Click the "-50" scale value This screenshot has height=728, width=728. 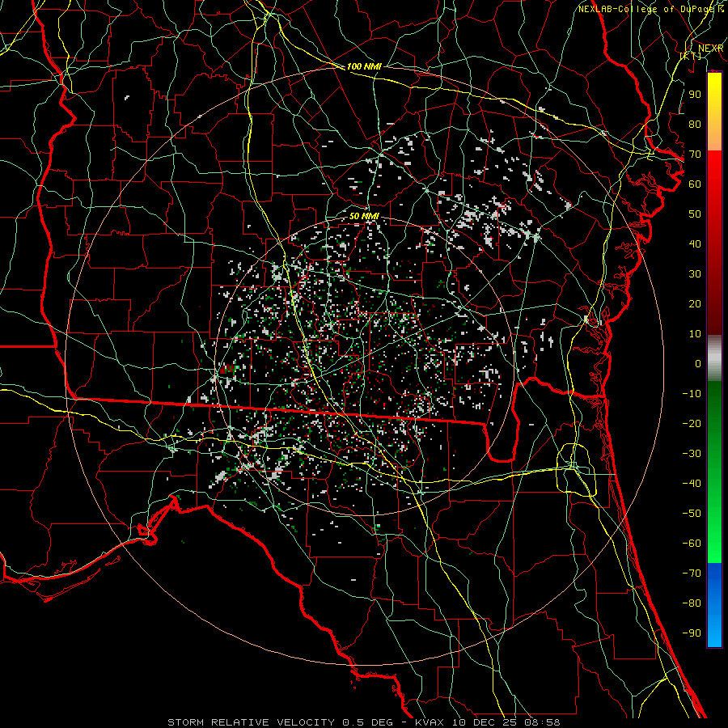point(692,514)
